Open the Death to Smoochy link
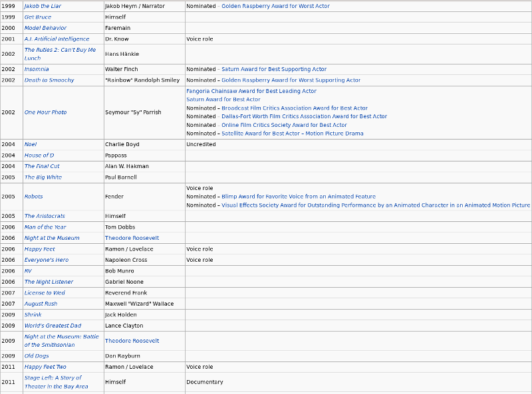532x394 pixels. 49,80
